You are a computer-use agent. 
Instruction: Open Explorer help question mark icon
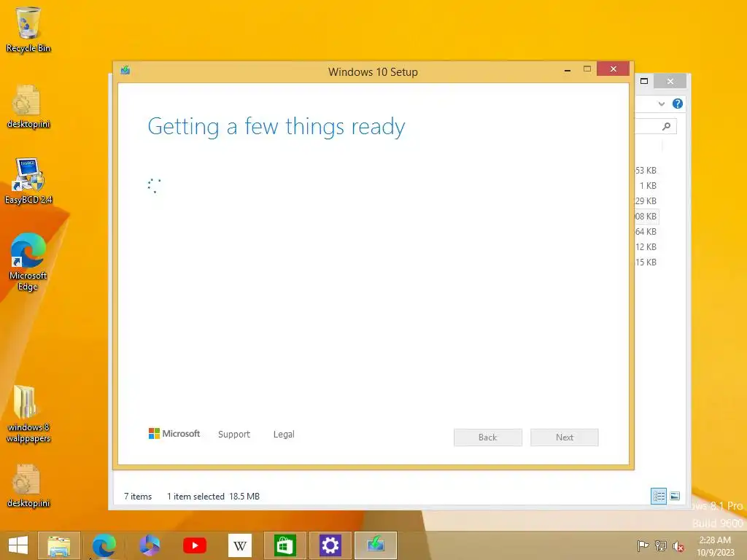click(677, 104)
